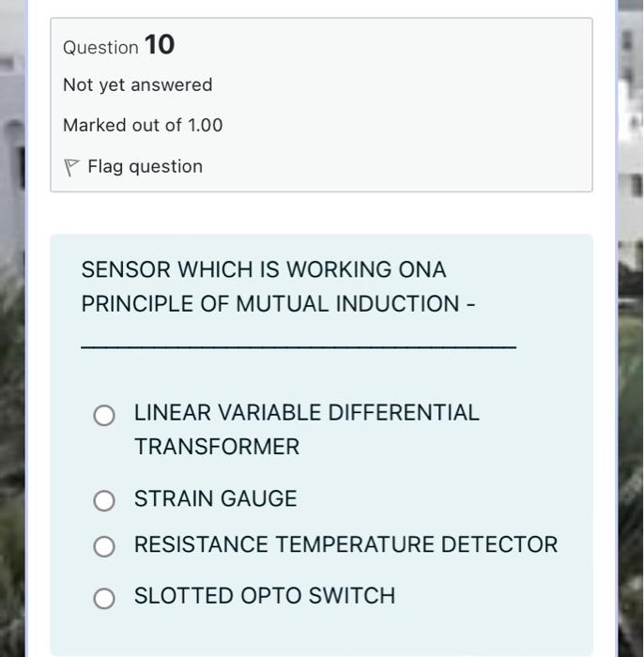Open the Flag question link text
Image resolution: width=644 pixels, height=657 pixels.
(x=145, y=167)
